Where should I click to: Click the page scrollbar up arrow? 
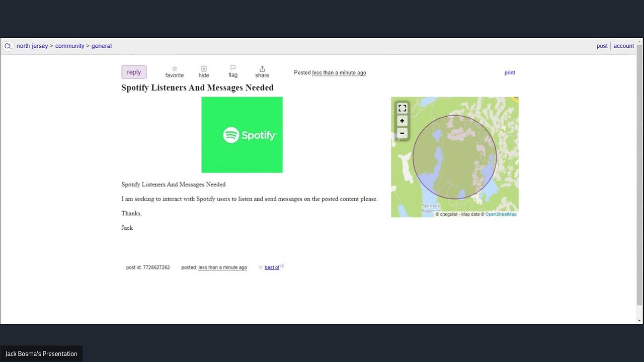click(x=639, y=41)
